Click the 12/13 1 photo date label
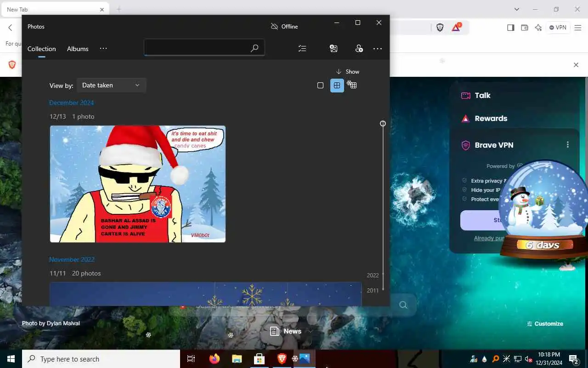The image size is (588, 368). 72,116
